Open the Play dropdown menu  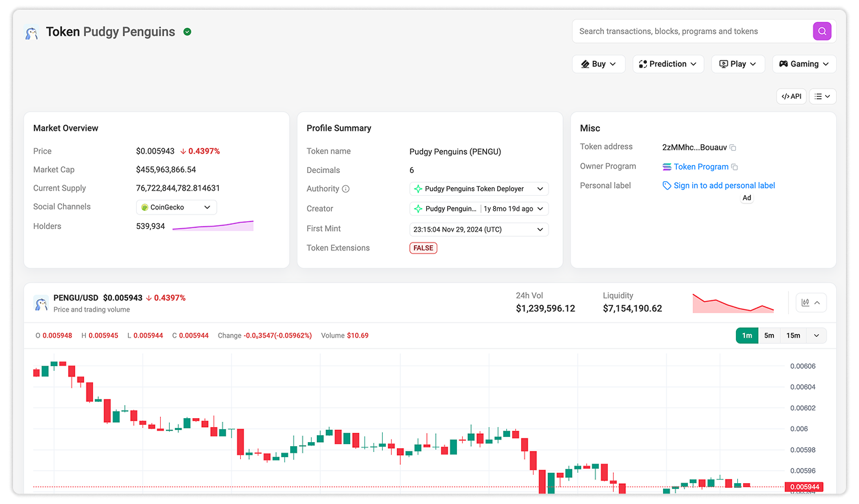click(x=738, y=64)
